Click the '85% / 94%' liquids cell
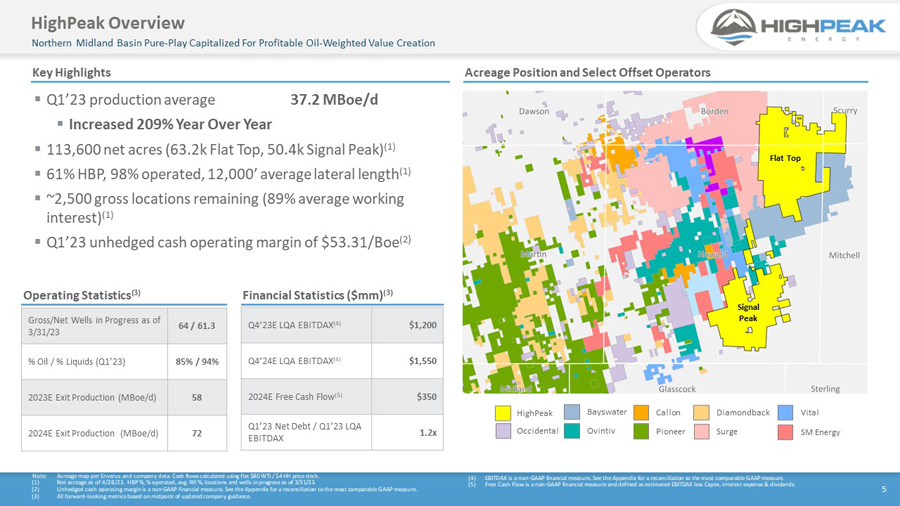 coord(197,361)
